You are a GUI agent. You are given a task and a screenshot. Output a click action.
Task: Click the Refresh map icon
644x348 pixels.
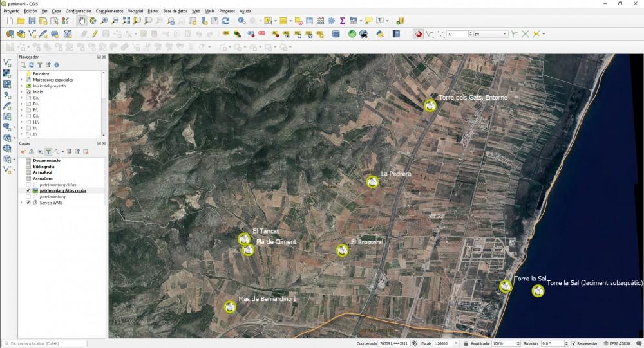pos(225,21)
